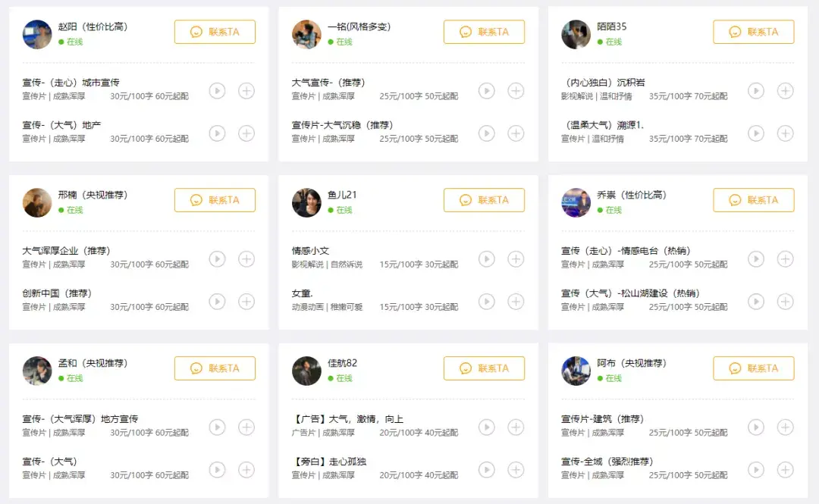Viewport: 819px width, 504px height.
Task: Add 乔崇's 情感电台 sample with plus icon
Action: click(x=784, y=258)
